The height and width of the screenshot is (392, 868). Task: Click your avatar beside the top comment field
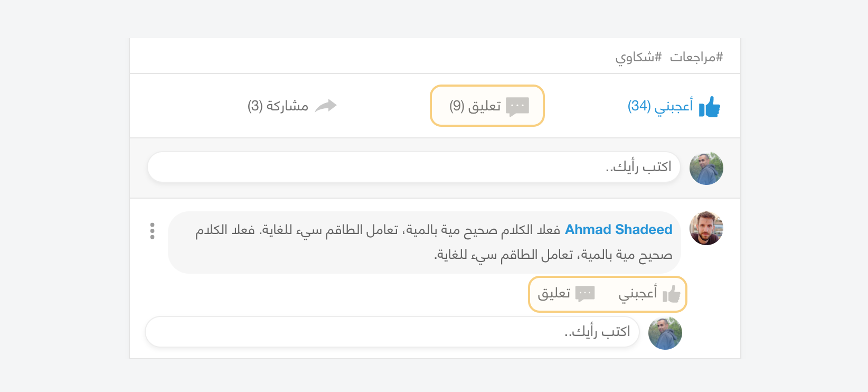click(706, 169)
